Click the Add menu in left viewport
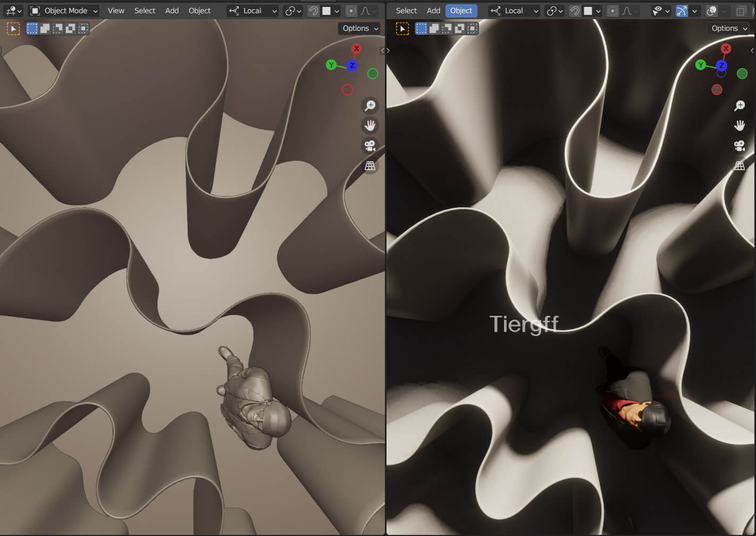 click(172, 11)
